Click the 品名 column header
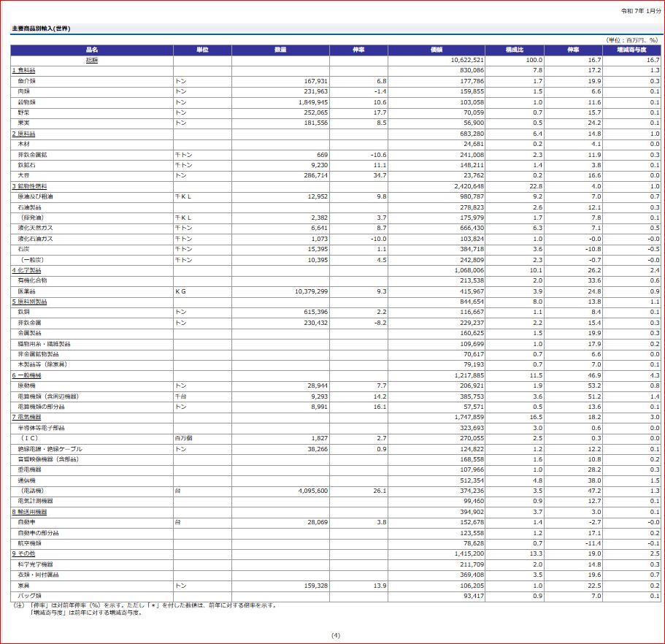The height and width of the screenshot is (644, 665). tap(91, 50)
